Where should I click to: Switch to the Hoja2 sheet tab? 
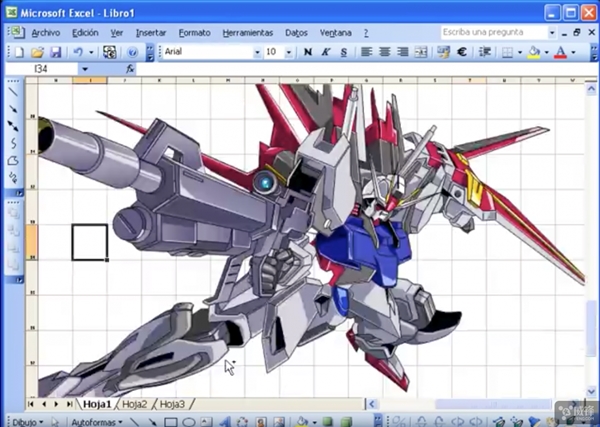pyautogui.click(x=134, y=404)
